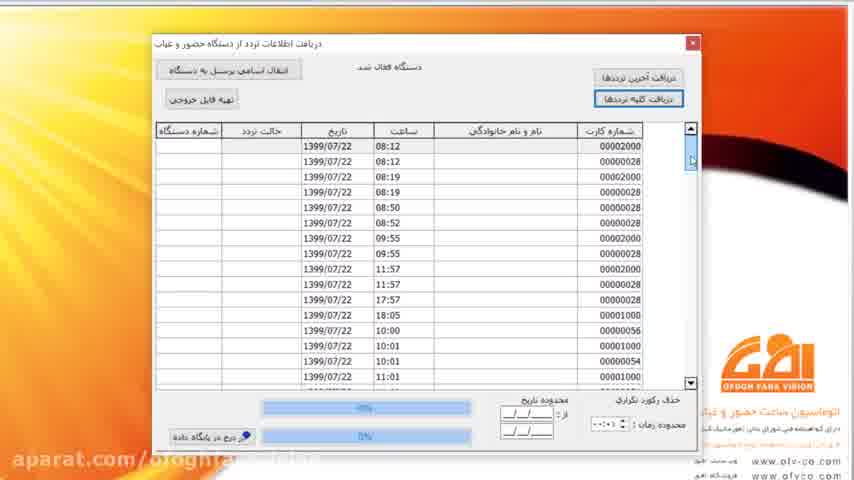Click the 'شماره کارت' column header
The width and height of the screenshot is (854, 480).
pos(610,131)
